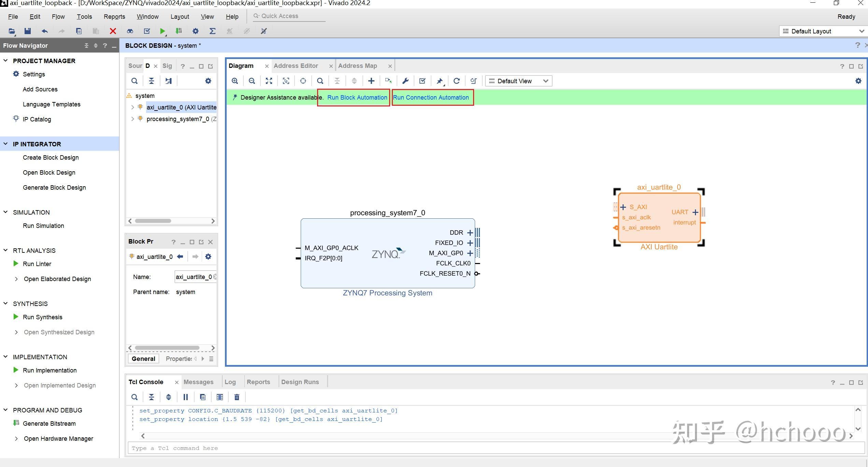Expand the DDR interface on processing_system7_0
The height and width of the screenshot is (467, 868).
[470, 233]
